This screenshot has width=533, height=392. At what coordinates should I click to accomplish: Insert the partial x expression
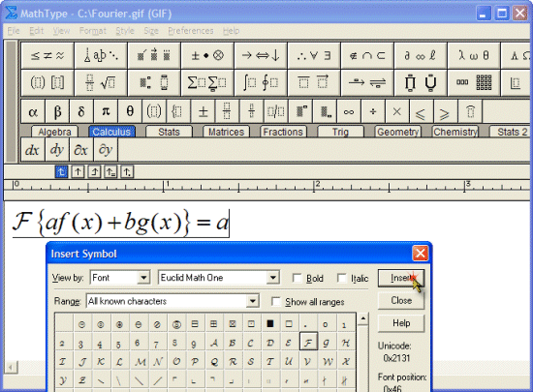(x=80, y=150)
